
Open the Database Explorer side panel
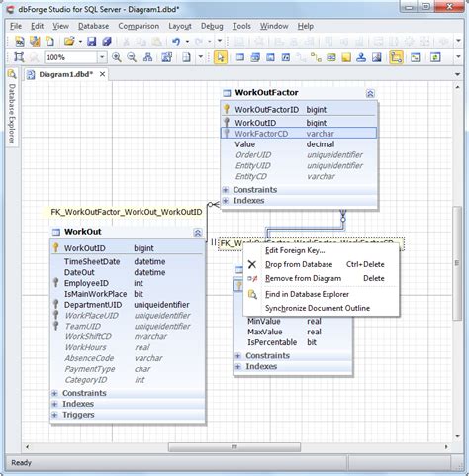[x=12, y=108]
